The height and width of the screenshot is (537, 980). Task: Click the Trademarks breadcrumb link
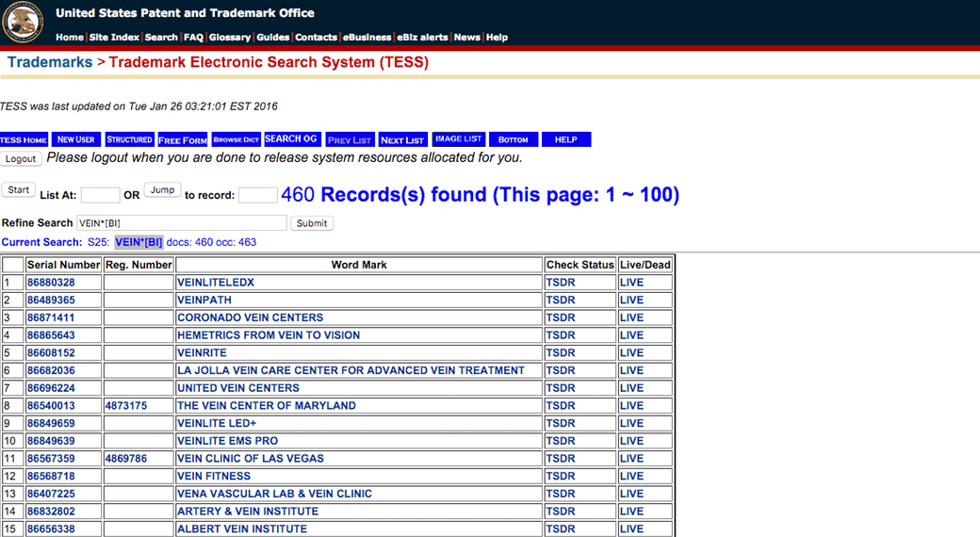[50, 62]
